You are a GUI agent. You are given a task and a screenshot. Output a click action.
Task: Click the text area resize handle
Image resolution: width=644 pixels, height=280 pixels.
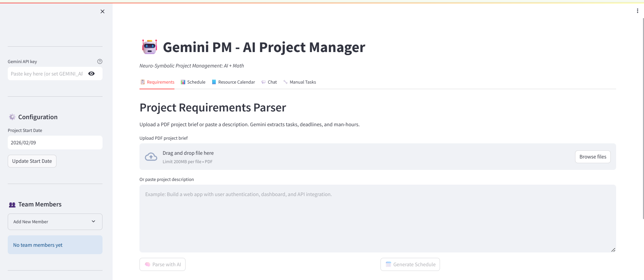[613, 250]
